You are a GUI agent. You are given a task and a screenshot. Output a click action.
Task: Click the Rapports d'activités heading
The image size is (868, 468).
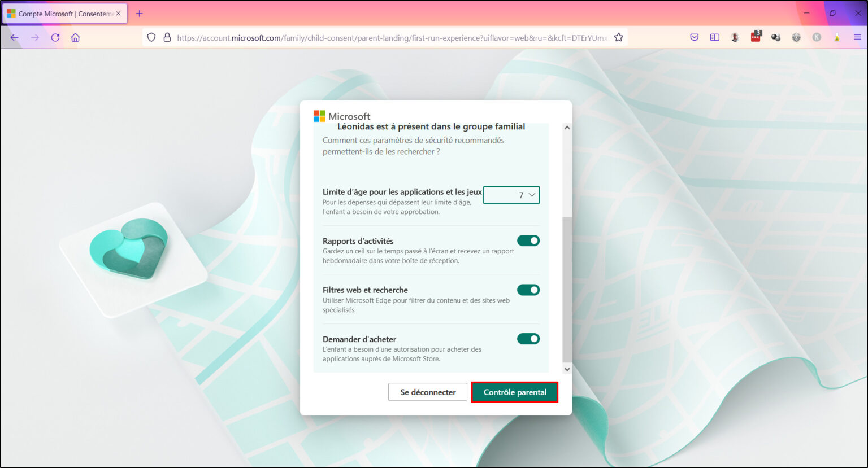click(x=358, y=241)
